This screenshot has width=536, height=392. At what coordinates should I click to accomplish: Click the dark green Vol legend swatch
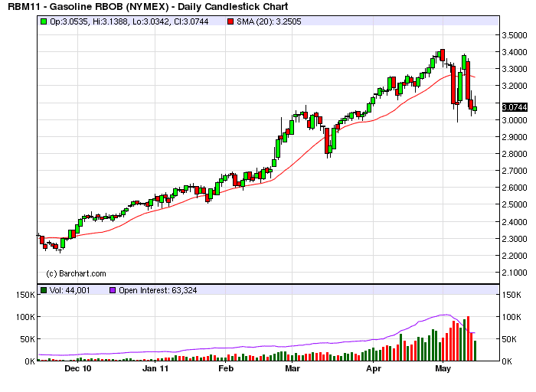(44, 290)
